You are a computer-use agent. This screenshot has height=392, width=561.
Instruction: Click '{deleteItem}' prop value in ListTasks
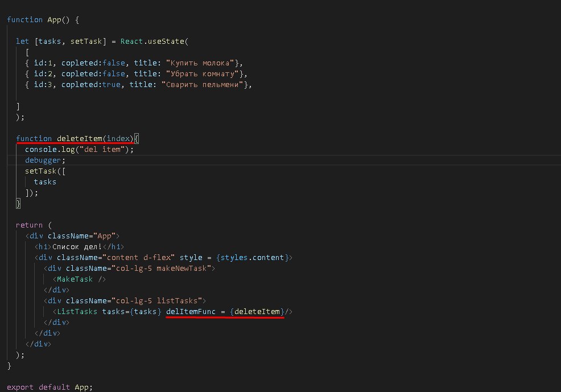[x=257, y=312]
